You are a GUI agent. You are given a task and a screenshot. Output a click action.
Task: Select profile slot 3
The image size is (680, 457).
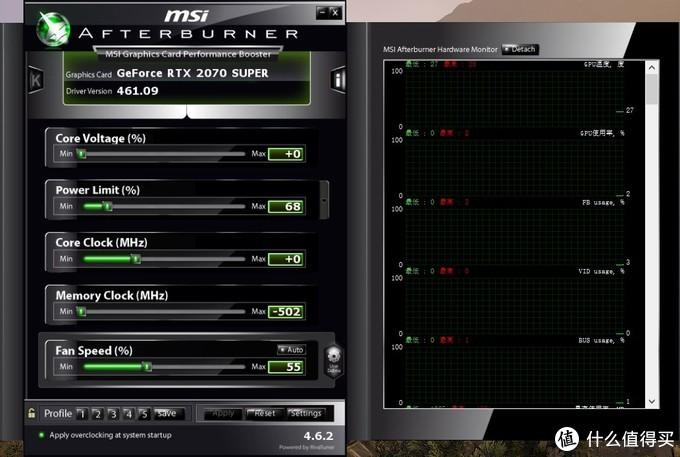point(113,413)
